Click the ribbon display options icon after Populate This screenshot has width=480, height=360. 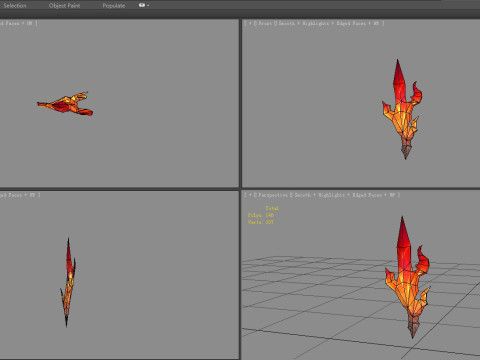coord(144,5)
